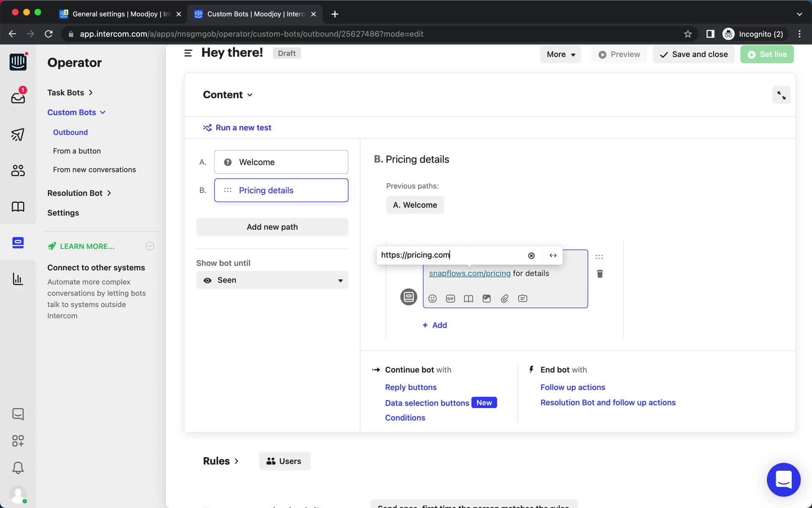Click the emoji icon in message toolbar
Image resolution: width=812 pixels, height=508 pixels.
click(x=432, y=298)
